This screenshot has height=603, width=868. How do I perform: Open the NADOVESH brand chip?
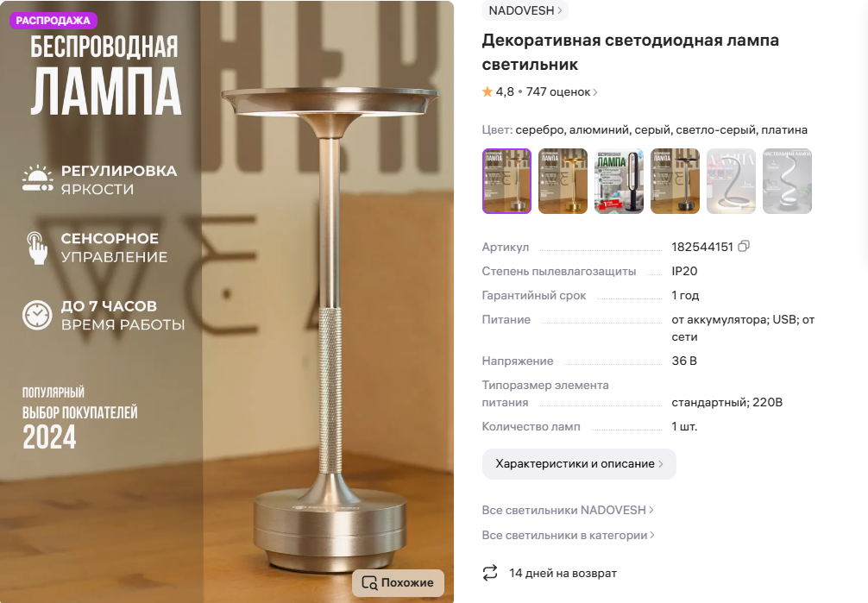click(525, 10)
